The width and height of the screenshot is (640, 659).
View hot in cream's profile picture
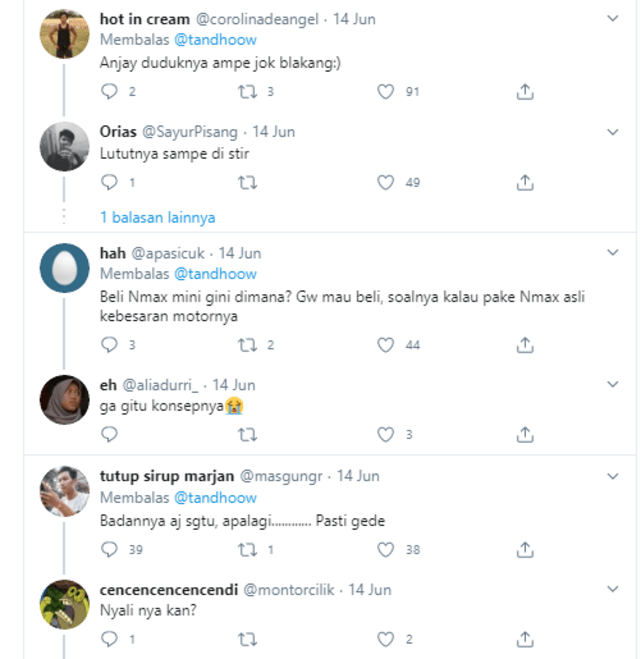(64, 34)
